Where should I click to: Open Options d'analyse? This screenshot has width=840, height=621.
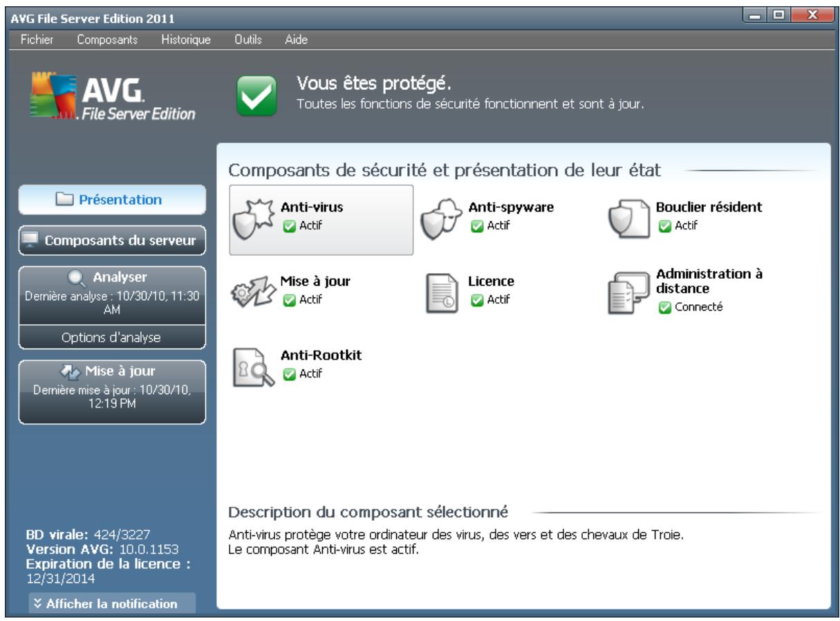point(112,336)
